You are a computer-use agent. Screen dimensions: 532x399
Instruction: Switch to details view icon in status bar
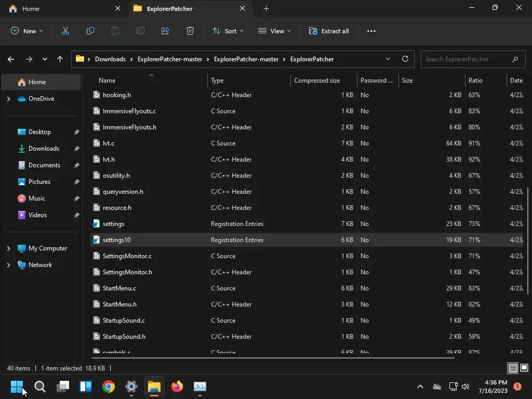[513, 368]
